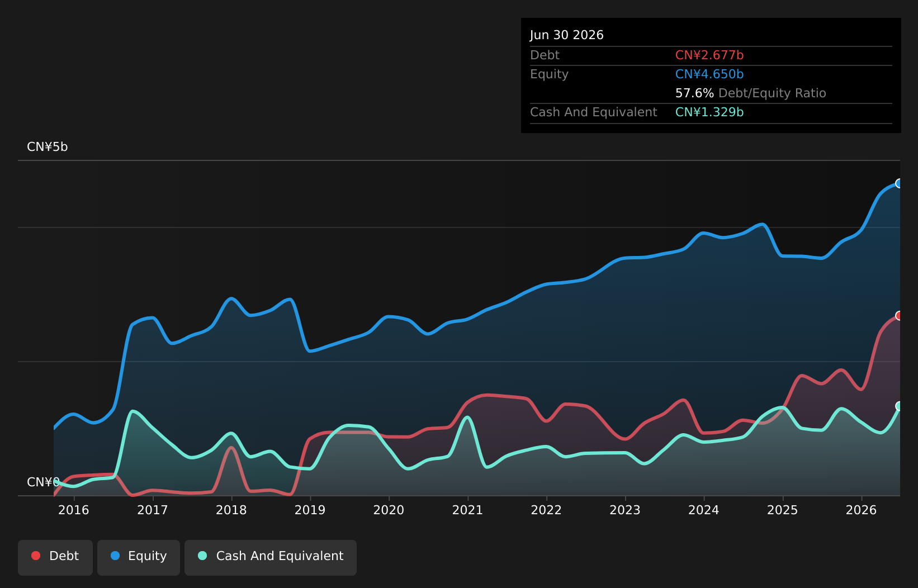Click the 2023 x-axis label

point(625,510)
